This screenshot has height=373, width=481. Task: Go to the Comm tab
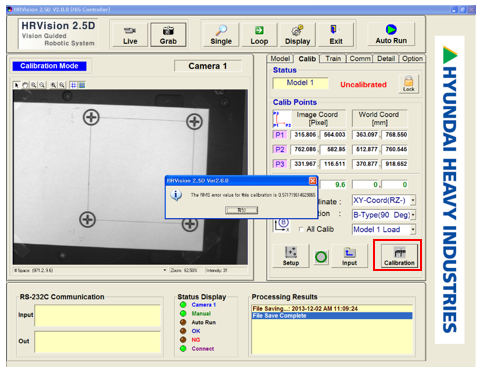pos(360,59)
